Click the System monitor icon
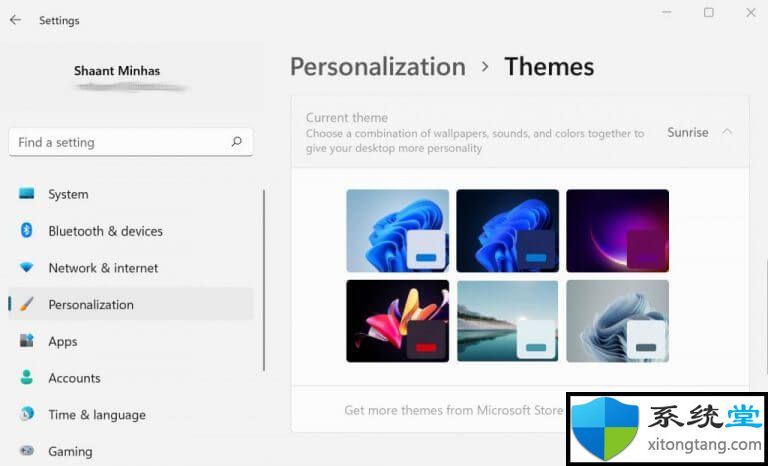Viewport: 768px width, 466px height. click(26, 194)
